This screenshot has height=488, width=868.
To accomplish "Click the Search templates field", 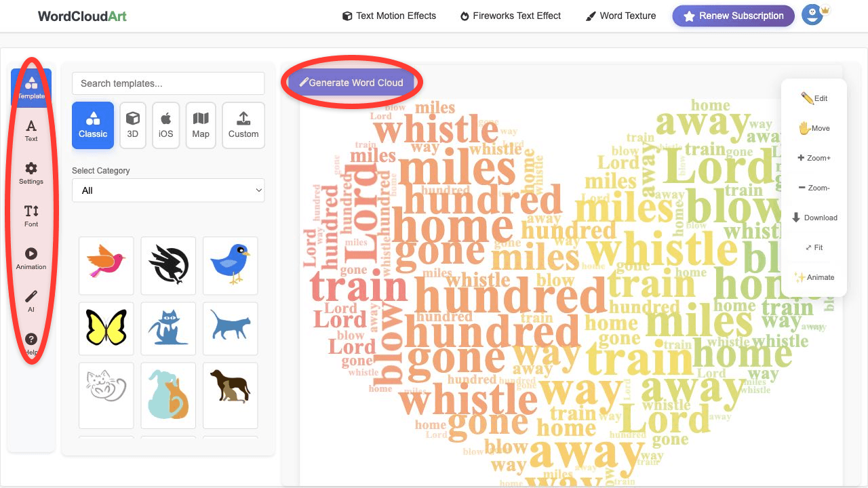I will (168, 83).
